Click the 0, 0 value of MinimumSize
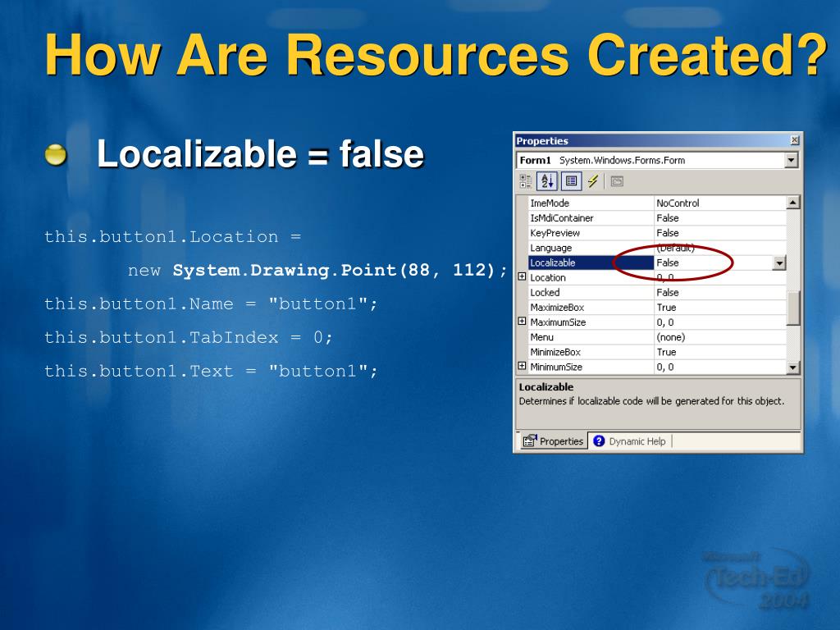Image resolution: width=840 pixels, height=630 pixels. pyautogui.click(x=665, y=367)
